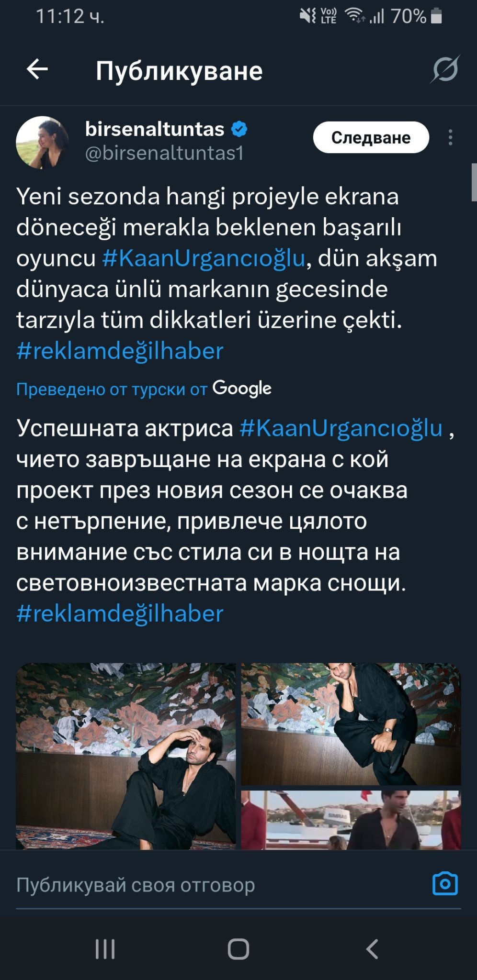View top-right photo of man crouching
The width and height of the screenshot is (477, 980).
click(351, 724)
